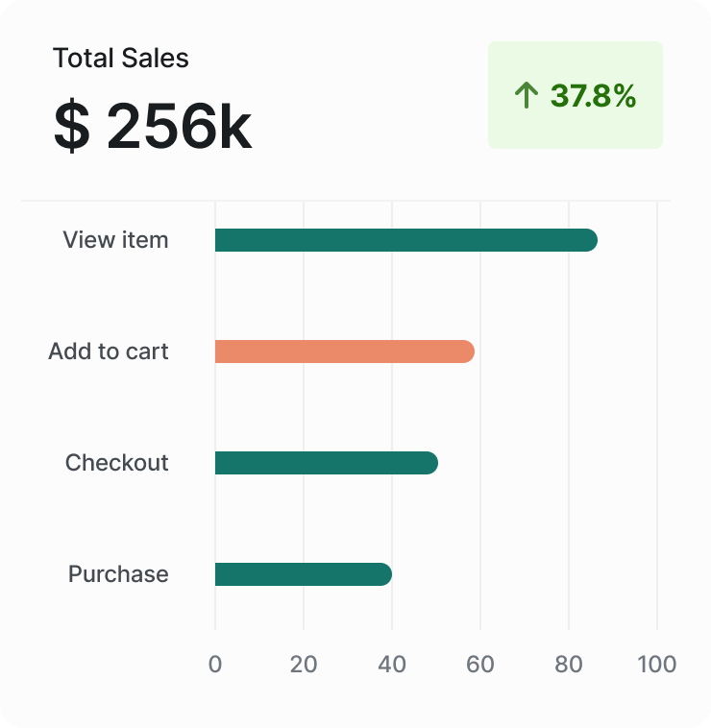Click the Total Sales heading
This screenshot has width=711, height=728.
click(121, 59)
